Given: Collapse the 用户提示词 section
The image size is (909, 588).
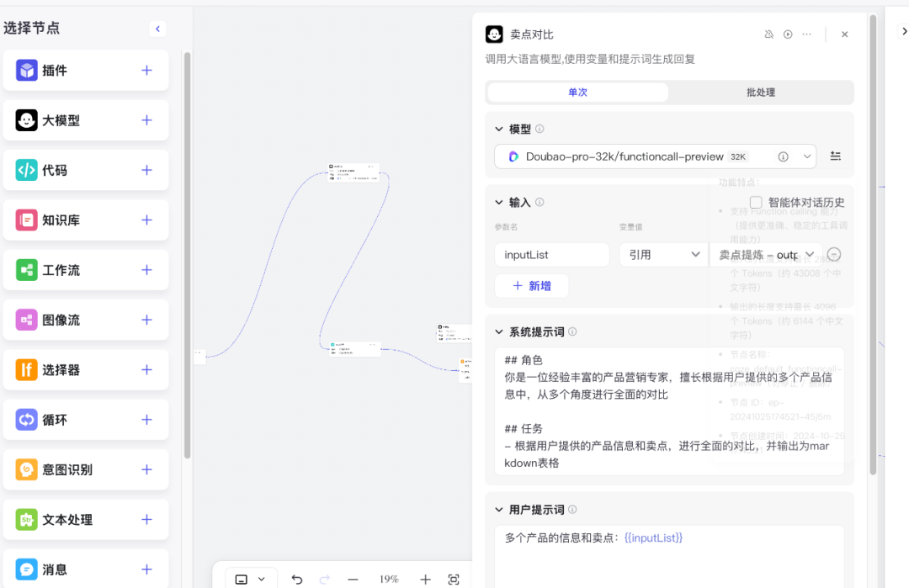Looking at the screenshot, I should pos(498,510).
